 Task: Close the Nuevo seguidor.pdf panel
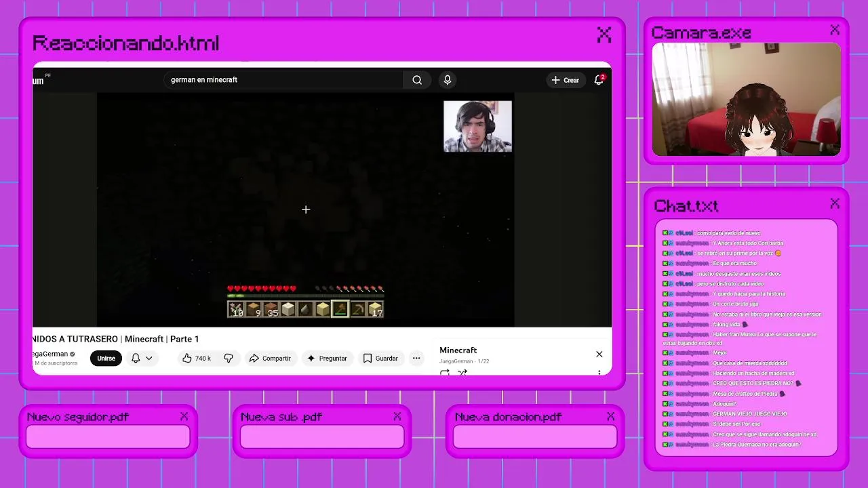(184, 416)
